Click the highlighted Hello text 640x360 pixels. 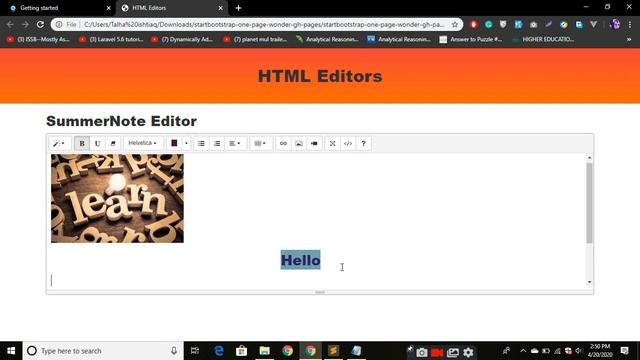click(x=300, y=260)
